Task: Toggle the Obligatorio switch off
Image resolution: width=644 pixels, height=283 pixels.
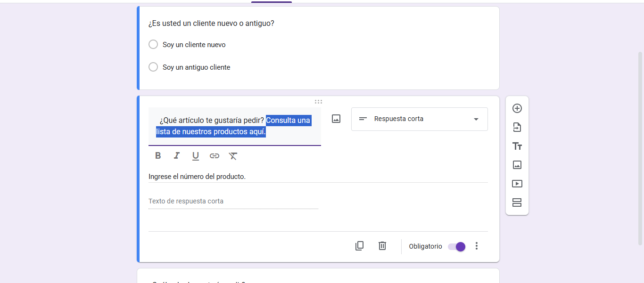Action: pos(456,246)
